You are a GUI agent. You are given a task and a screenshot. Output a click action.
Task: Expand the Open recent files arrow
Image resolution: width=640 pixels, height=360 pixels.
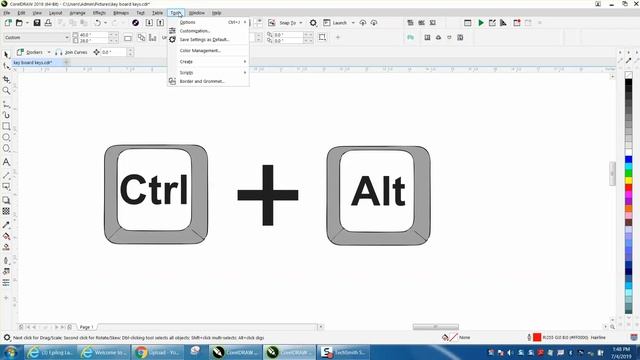[x=27, y=23]
